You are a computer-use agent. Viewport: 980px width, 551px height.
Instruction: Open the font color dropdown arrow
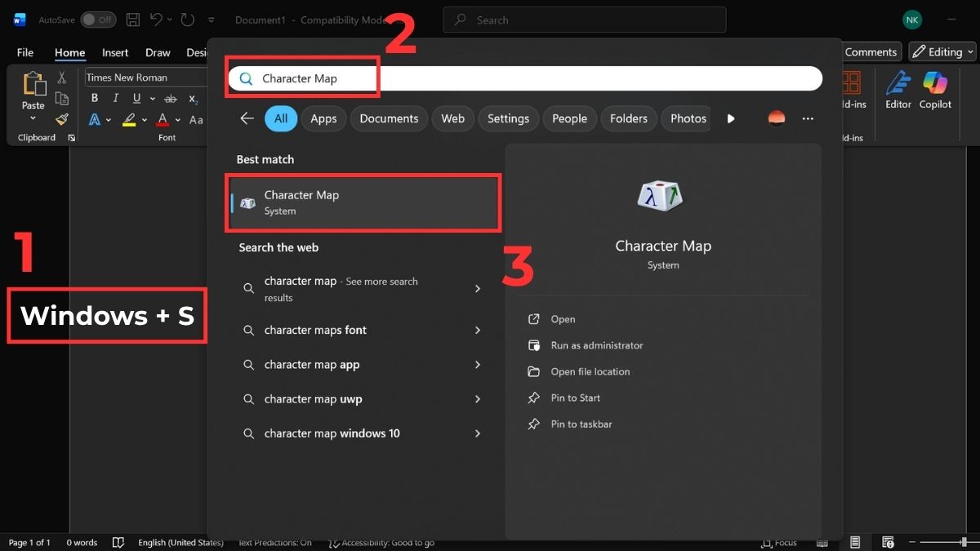click(x=177, y=120)
